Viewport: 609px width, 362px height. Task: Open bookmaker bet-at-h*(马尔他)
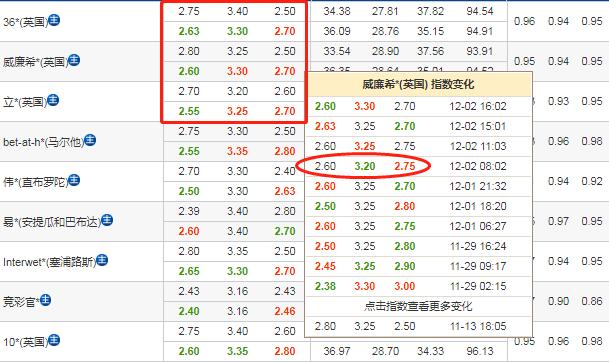(44, 142)
